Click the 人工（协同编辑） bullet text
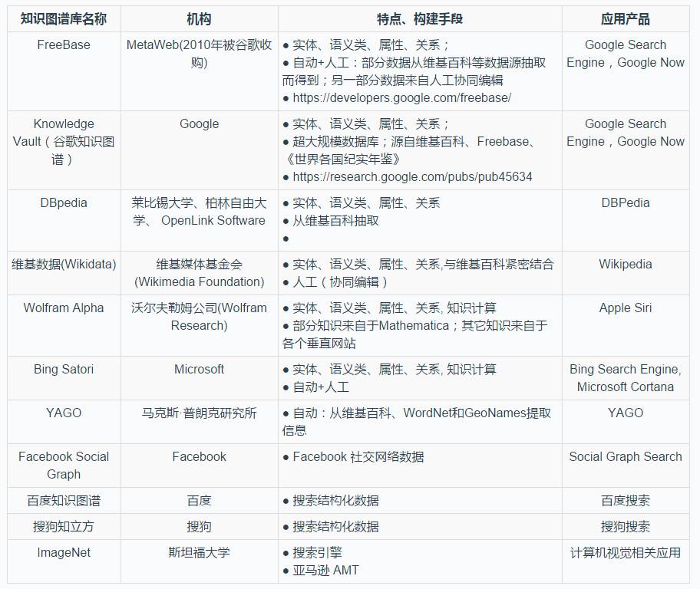700x589 pixels. [x=340, y=282]
